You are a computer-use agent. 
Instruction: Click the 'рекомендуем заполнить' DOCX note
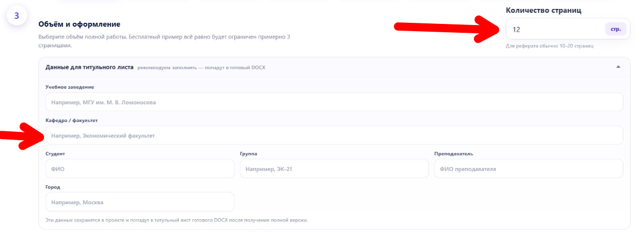point(201,67)
